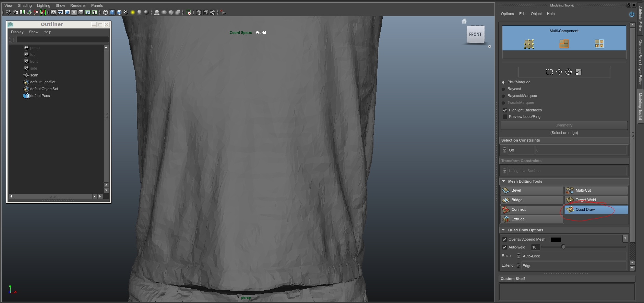
Task: Open Outliner Display menu
Action: click(x=17, y=32)
